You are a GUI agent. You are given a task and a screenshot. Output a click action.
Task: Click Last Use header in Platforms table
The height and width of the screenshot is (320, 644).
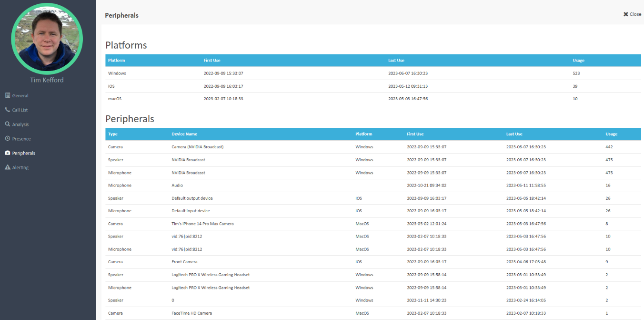point(396,61)
